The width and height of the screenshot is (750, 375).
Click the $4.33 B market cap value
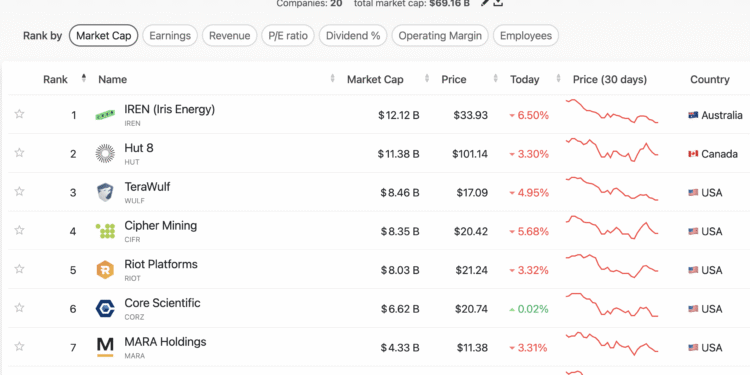(400, 348)
